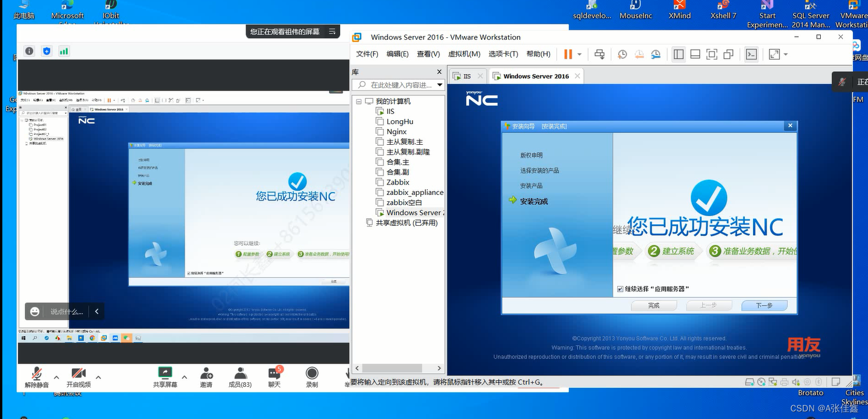The width and height of the screenshot is (868, 419).
Task: Click 共享屏幕 share screen icon
Action: (165, 373)
